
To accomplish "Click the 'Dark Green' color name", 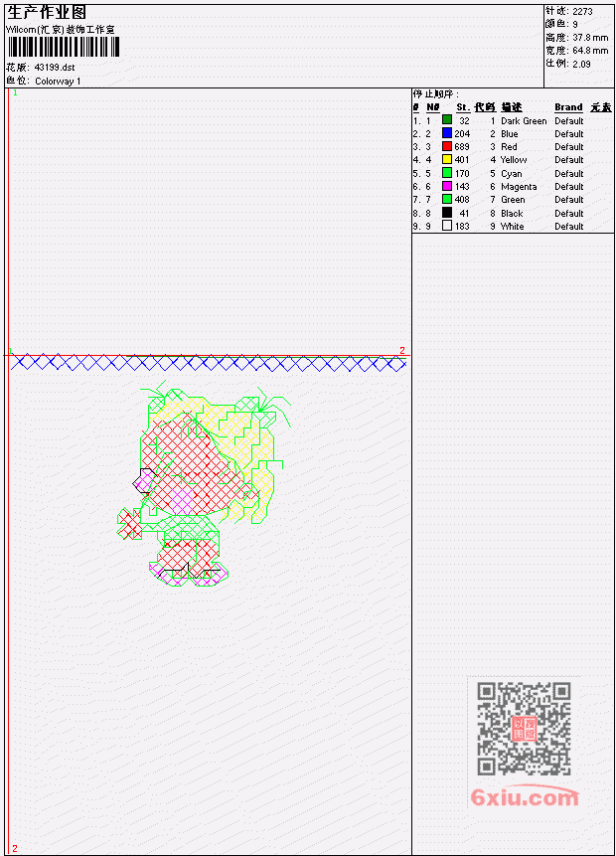I will [524, 121].
